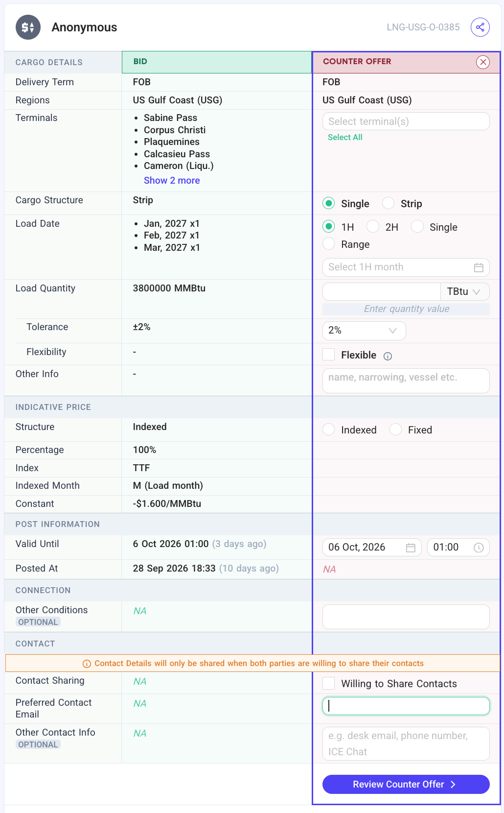Click the Mar, 2027 x1 load date

172,248
